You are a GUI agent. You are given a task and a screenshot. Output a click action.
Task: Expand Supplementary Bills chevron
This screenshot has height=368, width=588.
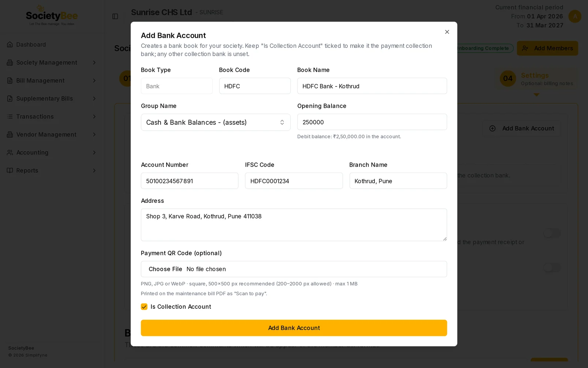[x=94, y=99]
